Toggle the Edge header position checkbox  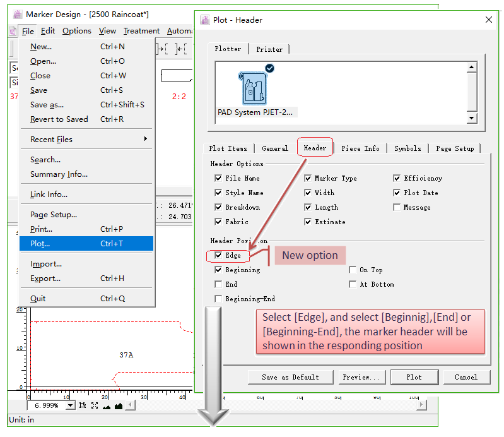click(218, 255)
